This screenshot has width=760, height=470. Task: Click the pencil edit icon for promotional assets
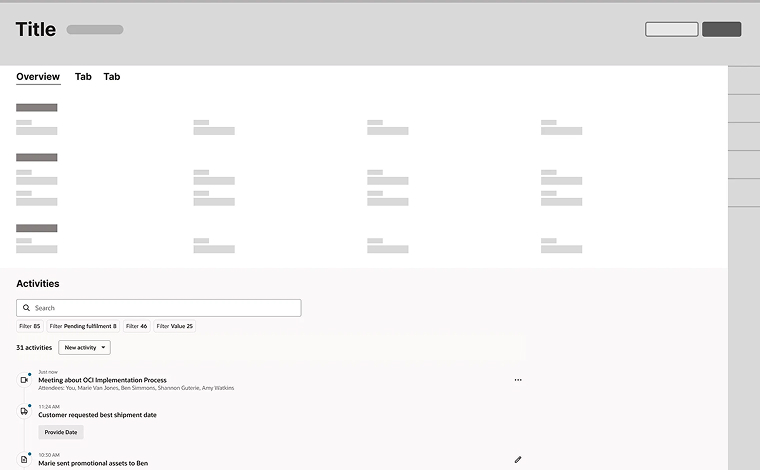pyautogui.click(x=518, y=459)
